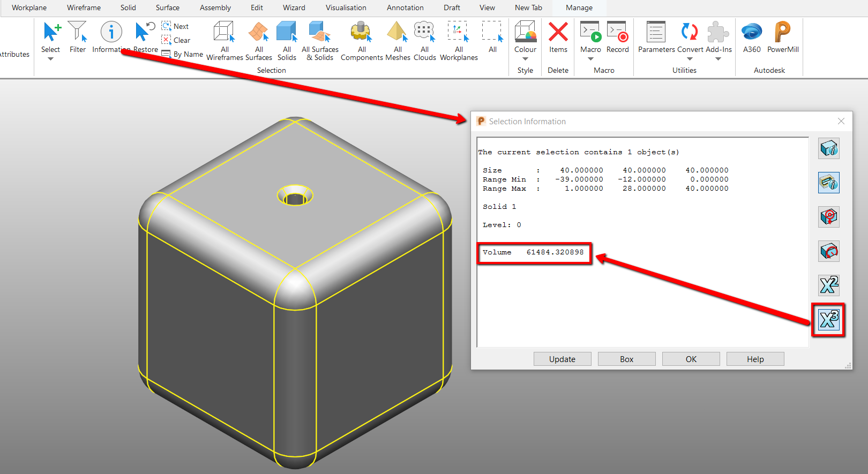Click the solid cube info icon in dialog

point(829,148)
